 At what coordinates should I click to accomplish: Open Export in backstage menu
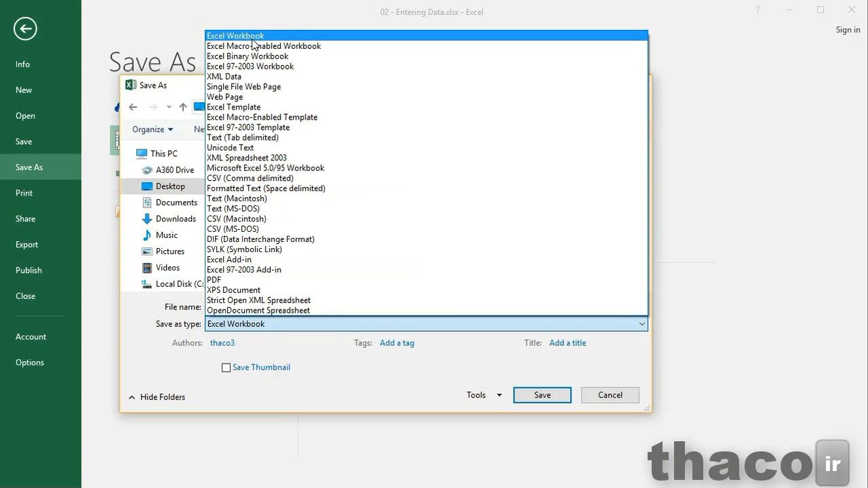click(41, 245)
